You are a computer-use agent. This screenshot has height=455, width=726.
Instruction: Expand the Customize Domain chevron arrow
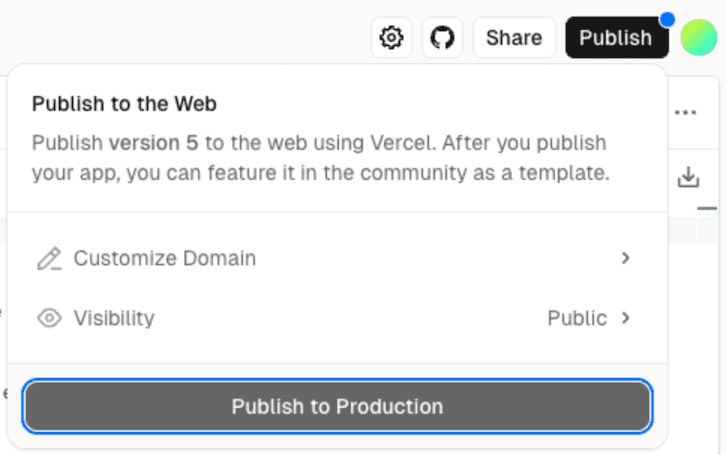(x=626, y=258)
